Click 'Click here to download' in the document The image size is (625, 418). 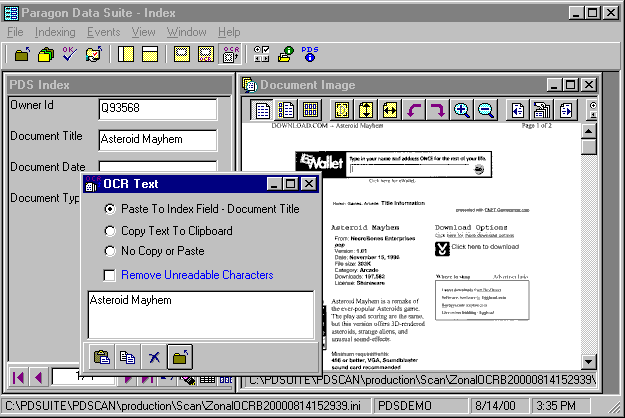pos(485,247)
